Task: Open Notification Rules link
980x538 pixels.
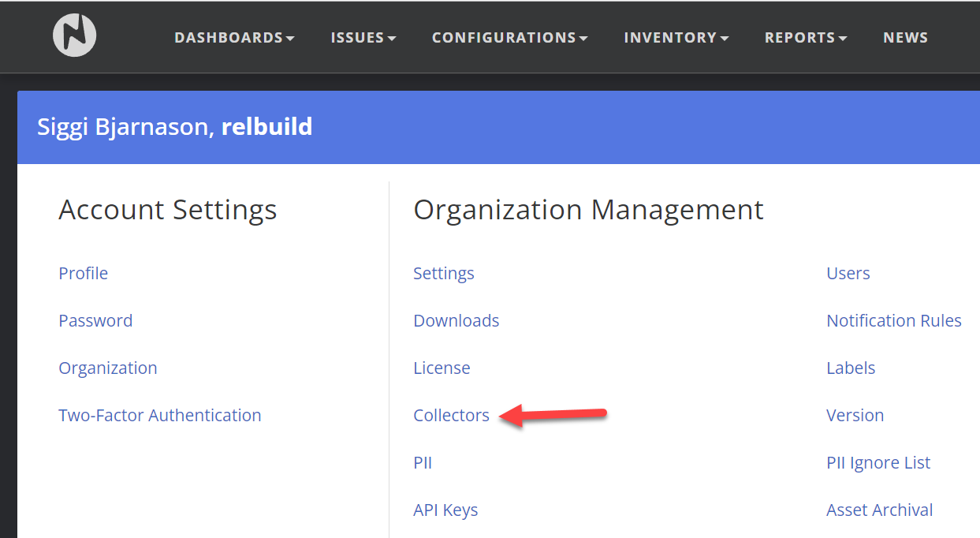Action: point(894,321)
